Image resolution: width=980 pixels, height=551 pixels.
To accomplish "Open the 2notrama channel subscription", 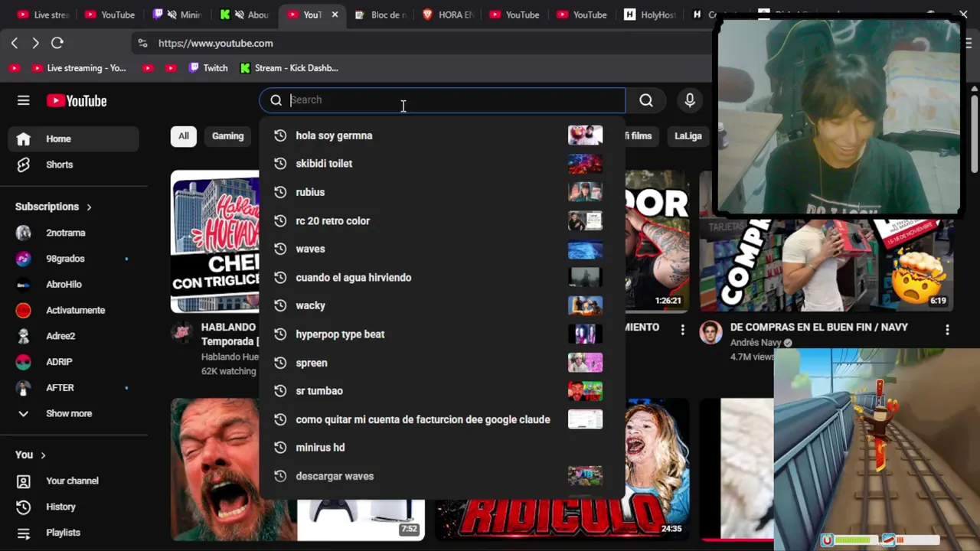I will pos(73,233).
